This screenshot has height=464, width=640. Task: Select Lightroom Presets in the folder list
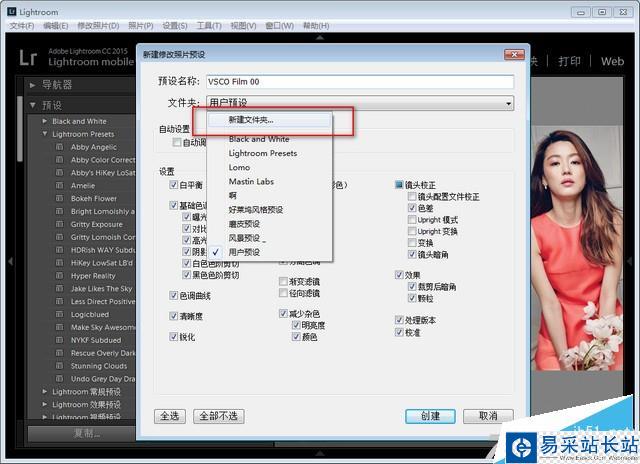269,153
